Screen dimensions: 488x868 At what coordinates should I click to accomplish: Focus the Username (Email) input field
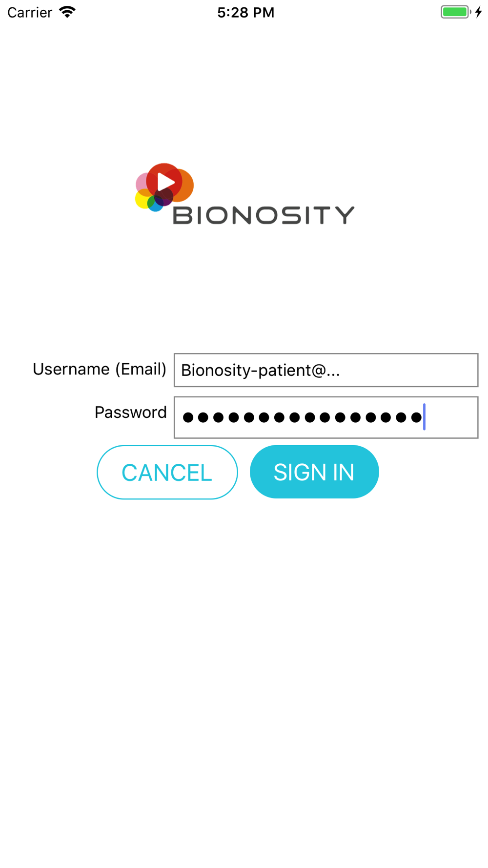pos(325,370)
